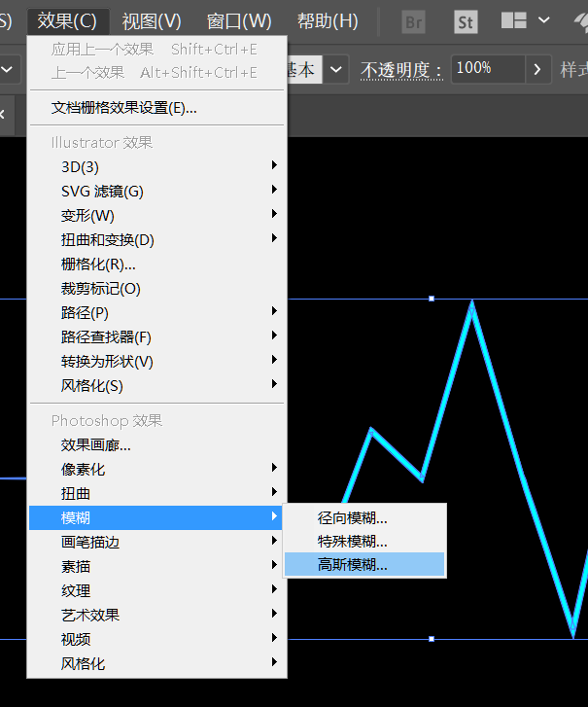Open Adobe Stock via St icon
Viewport: 588px width, 707px height.
click(x=466, y=21)
